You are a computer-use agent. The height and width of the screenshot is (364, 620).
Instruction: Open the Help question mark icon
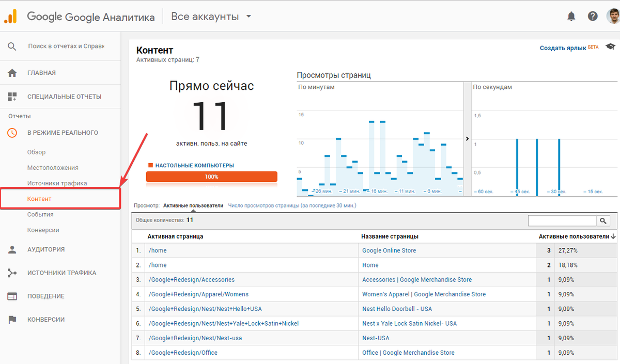pos(592,16)
